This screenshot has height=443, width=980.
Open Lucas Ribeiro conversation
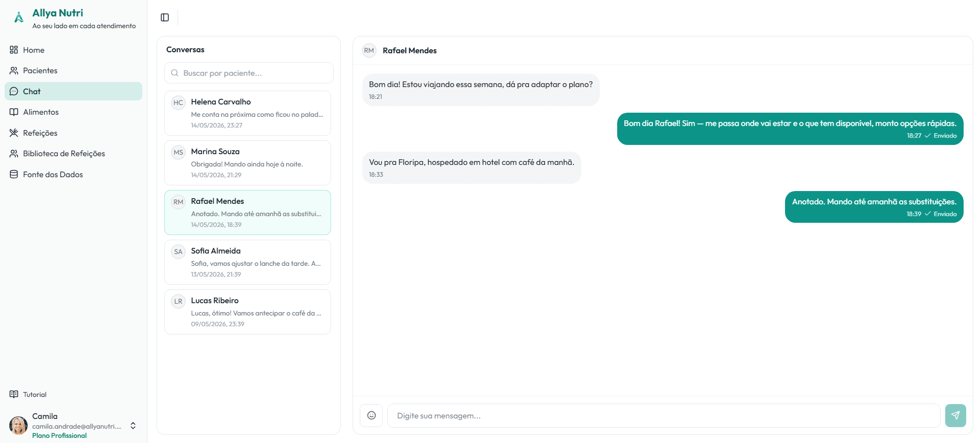(248, 312)
